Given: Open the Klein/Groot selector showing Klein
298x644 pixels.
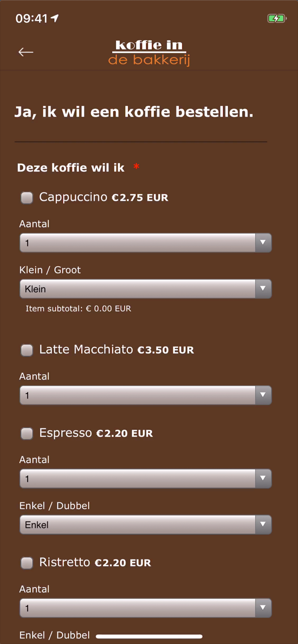Looking at the screenshot, I should click(145, 289).
